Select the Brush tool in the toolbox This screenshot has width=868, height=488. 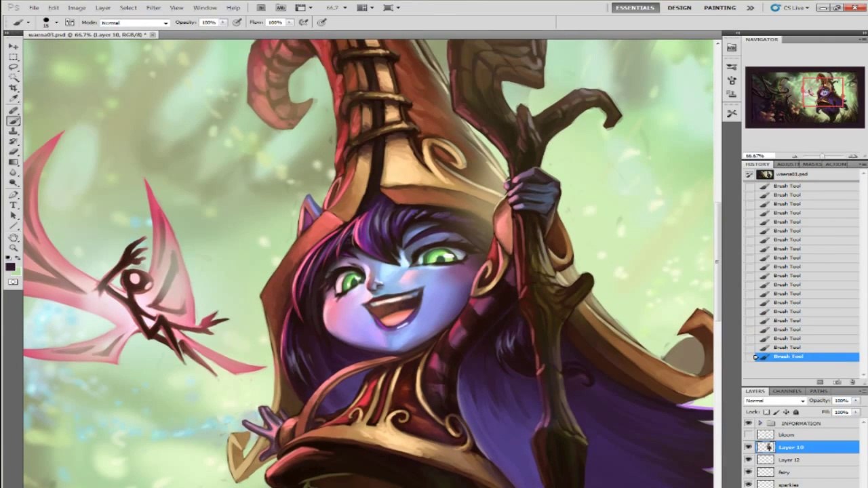point(13,121)
